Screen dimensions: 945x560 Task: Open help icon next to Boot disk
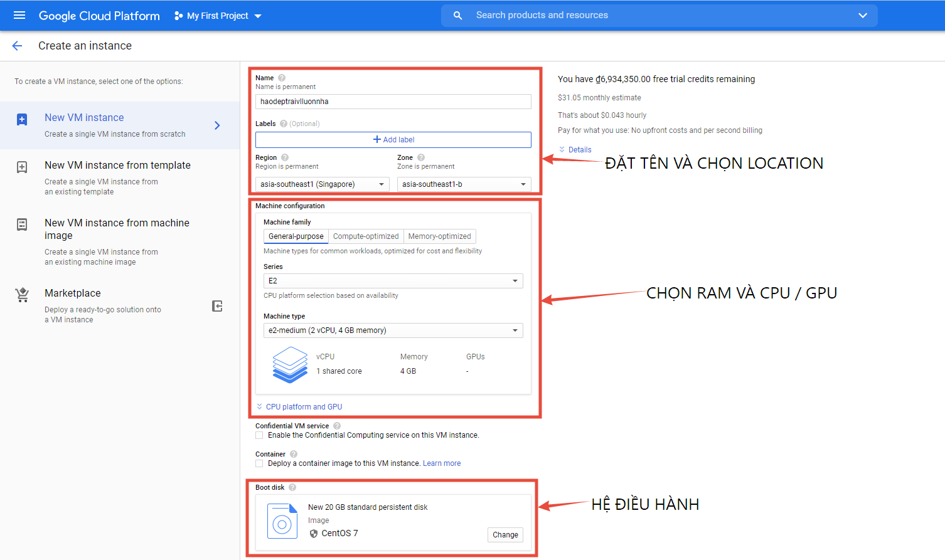[x=292, y=487]
